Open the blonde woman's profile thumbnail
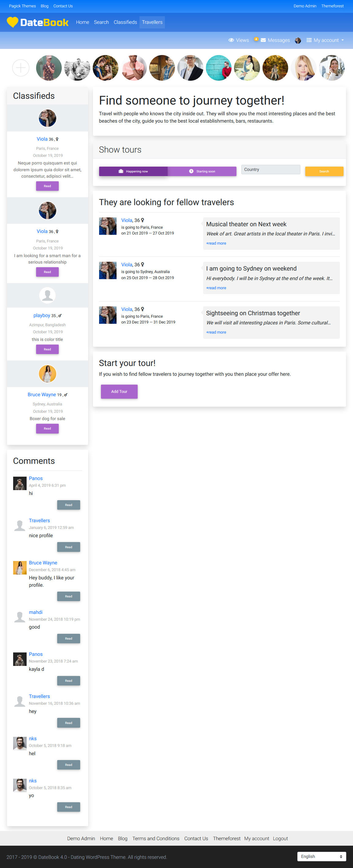 pyautogui.click(x=303, y=68)
